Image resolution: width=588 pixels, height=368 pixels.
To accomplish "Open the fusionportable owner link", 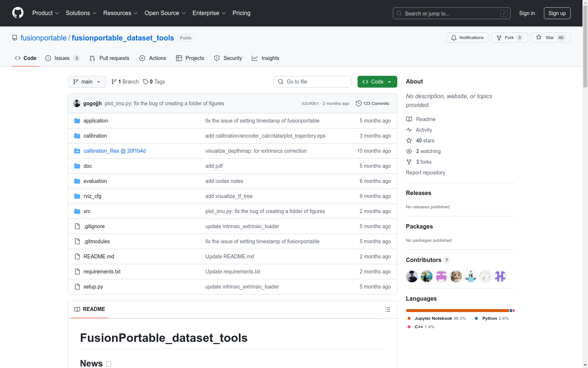I will pyautogui.click(x=44, y=38).
